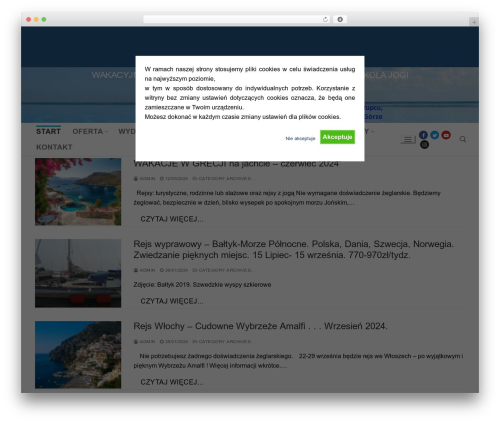The width and height of the screenshot is (500, 423).
Task: Go to the KONTAKT page
Action: click(54, 147)
